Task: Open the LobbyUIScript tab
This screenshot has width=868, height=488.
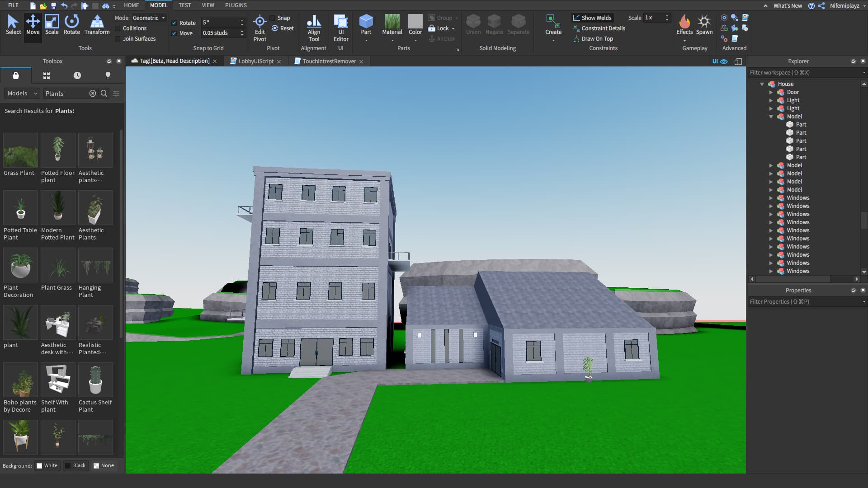Action: click(255, 61)
